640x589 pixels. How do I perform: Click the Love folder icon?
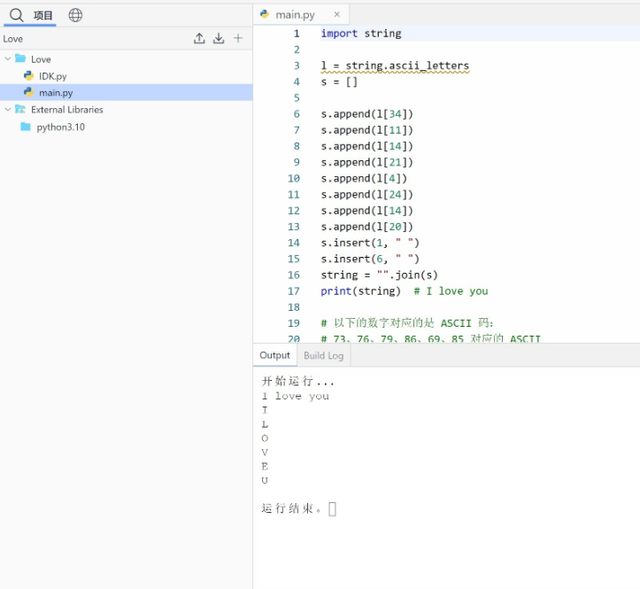tap(20, 58)
